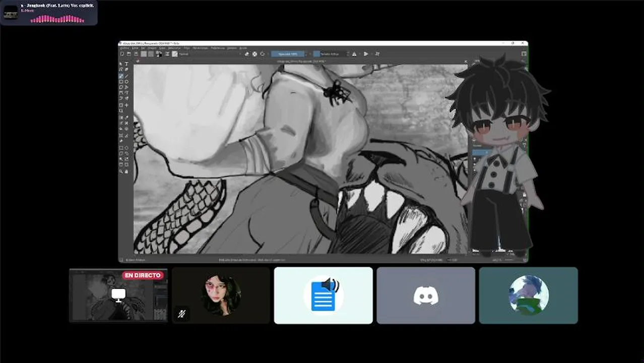This screenshot has width=644, height=363.
Task: Toggle vertical mirror mode
Action: [366, 54]
